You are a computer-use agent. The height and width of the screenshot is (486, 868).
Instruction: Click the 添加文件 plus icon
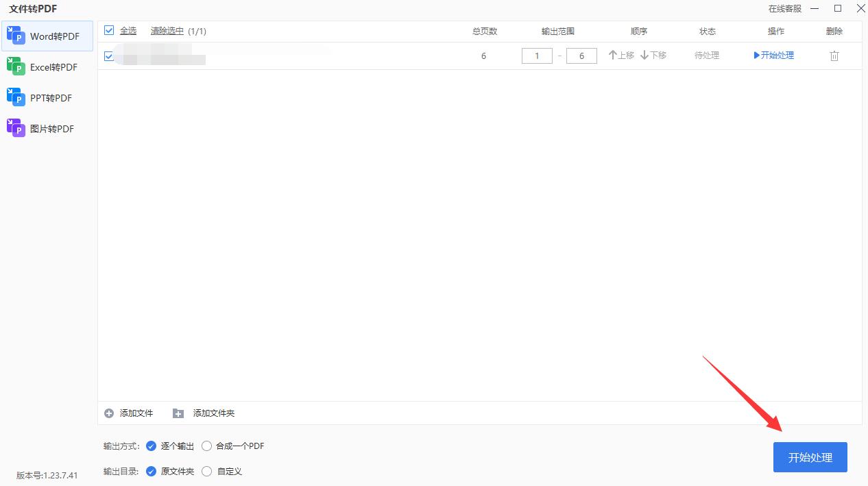coord(109,413)
